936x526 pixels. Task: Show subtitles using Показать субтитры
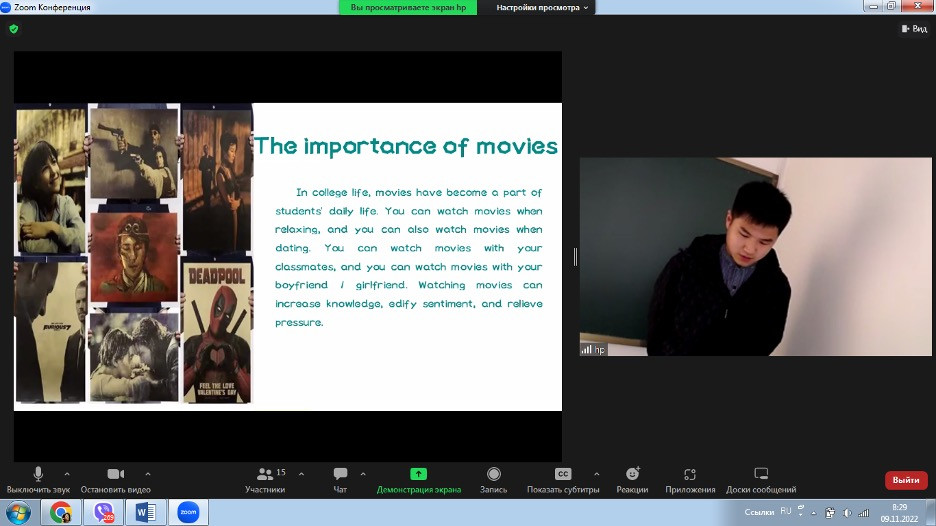[563, 474]
